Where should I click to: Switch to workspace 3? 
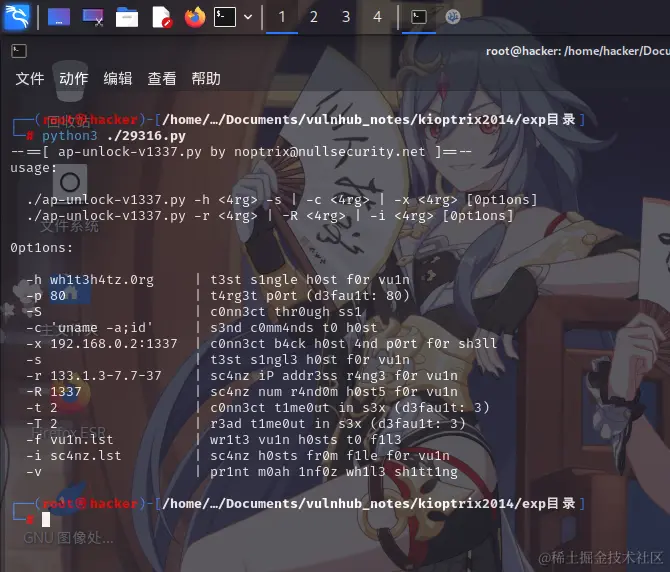[x=346, y=17]
